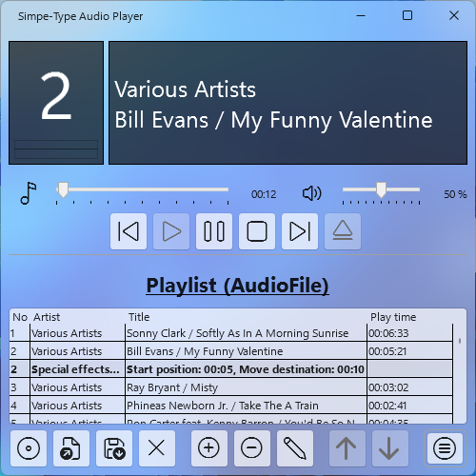Click the Playlist (AudioFile) heading
The height and width of the screenshot is (476, 476).
[x=237, y=286]
